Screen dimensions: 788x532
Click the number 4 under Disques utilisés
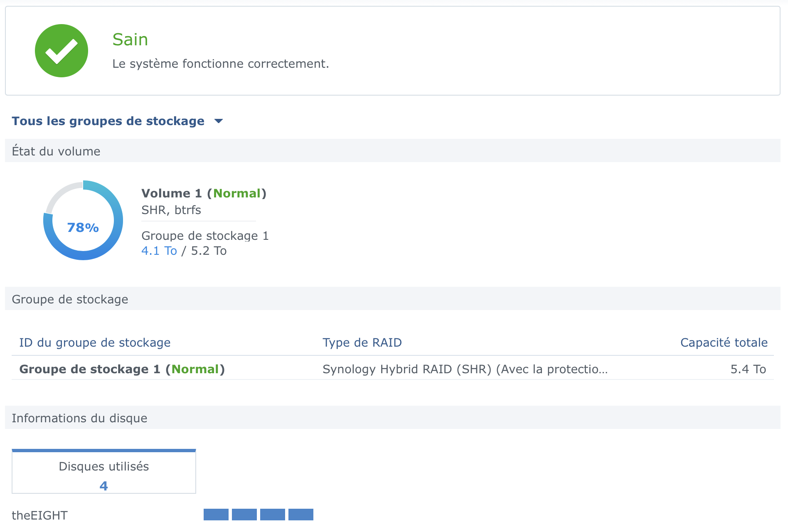[x=104, y=485]
